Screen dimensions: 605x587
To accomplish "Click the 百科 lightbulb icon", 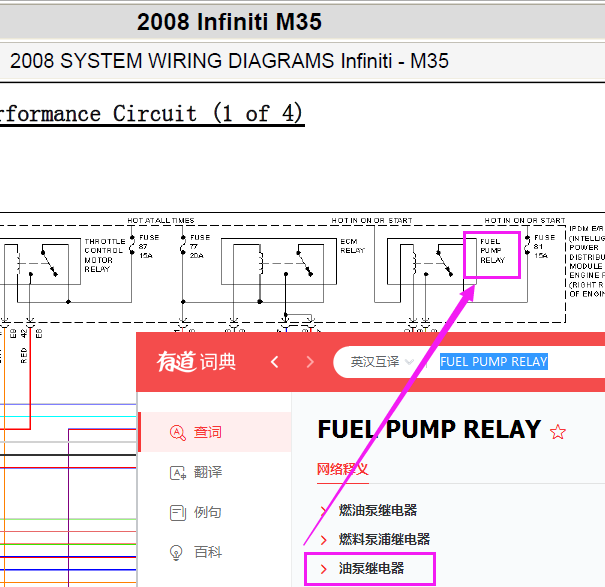I will coord(176,552).
